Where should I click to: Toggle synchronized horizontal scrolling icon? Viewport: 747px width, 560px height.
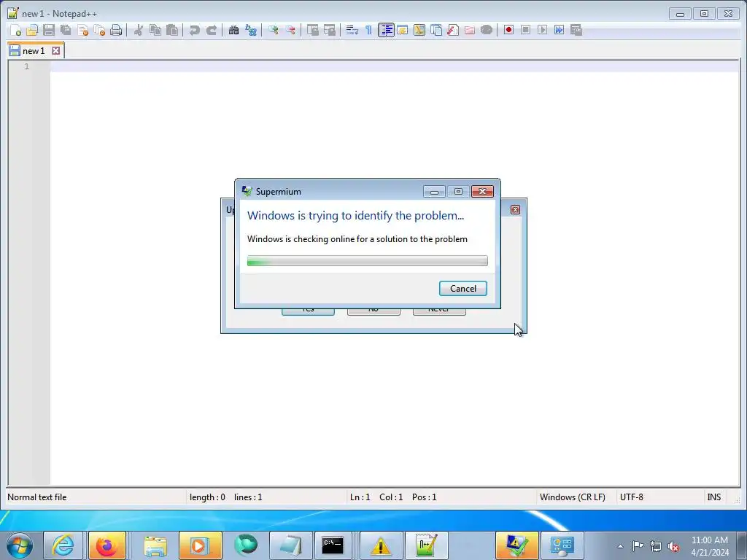pos(329,30)
